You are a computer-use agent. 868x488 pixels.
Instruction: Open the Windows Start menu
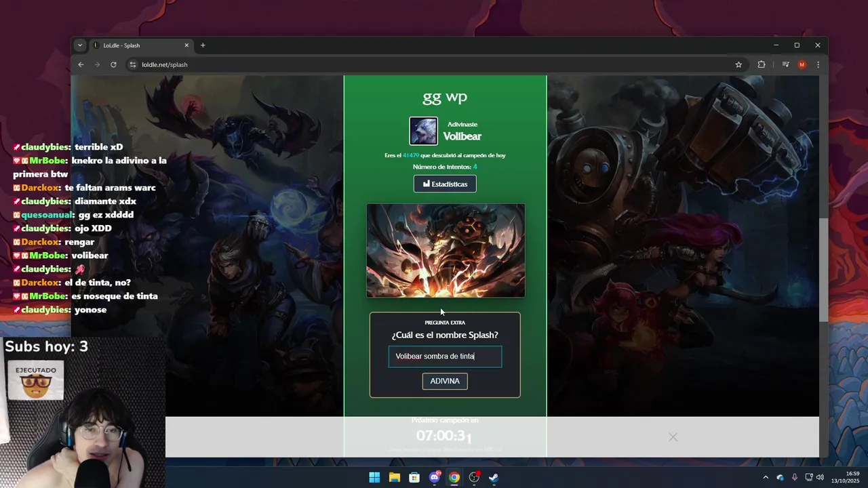pyautogui.click(x=374, y=477)
